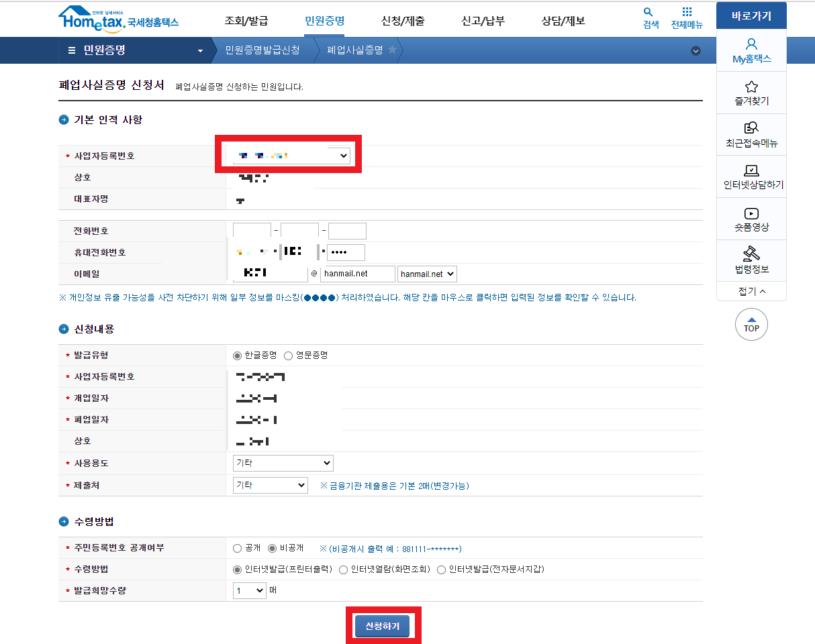Image resolution: width=815 pixels, height=644 pixels.
Task: Select 영문증명 radio button
Action: point(289,356)
